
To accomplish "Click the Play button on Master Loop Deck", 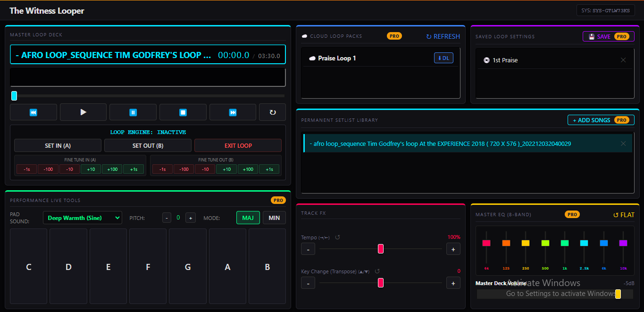I will tap(83, 112).
